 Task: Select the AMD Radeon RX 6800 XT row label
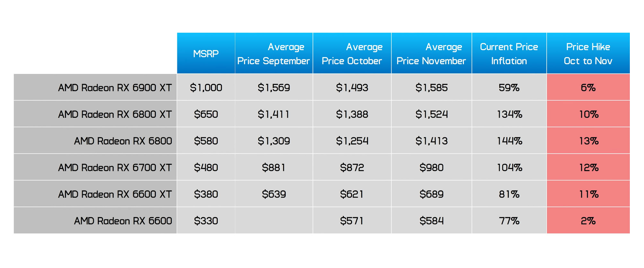coord(115,114)
